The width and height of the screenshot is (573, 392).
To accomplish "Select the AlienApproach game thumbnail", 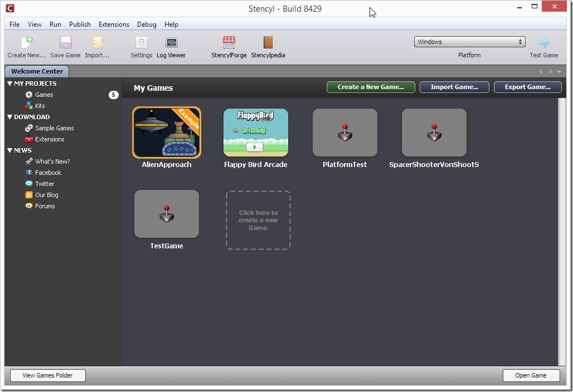I will click(x=167, y=133).
